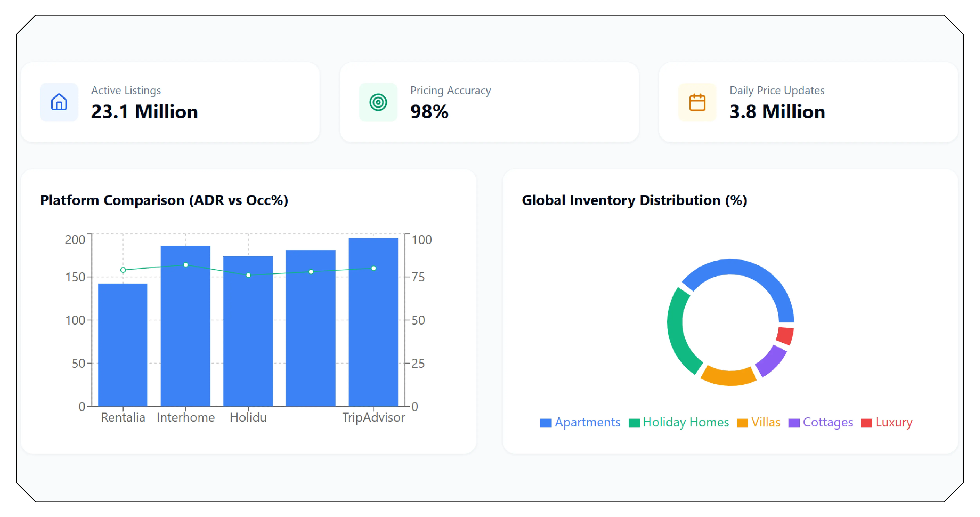
Task: Click the Holiday Homes legend label
Action: click(686, 423)
